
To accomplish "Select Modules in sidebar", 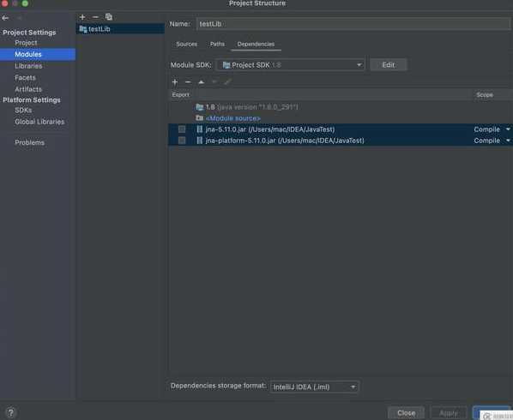I will [38, 54].
